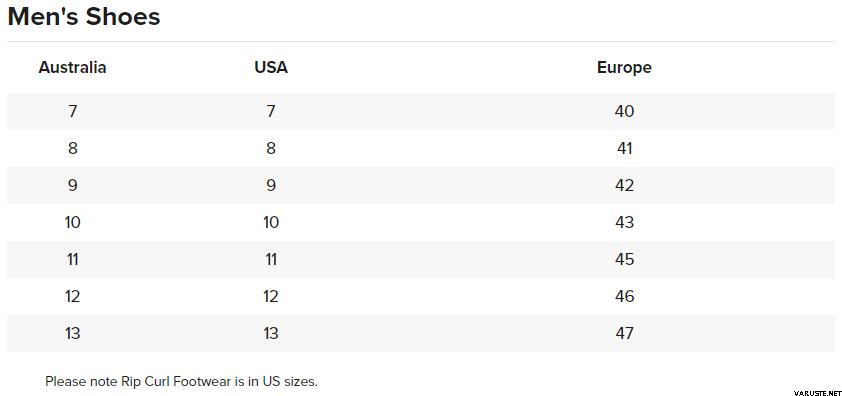842x396 pixels.
Task: Click USA size 8 cell
Action: click(x=271, y=148)
